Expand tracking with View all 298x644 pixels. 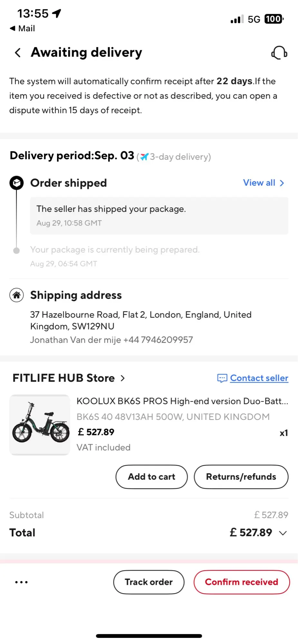click(264, 183)
